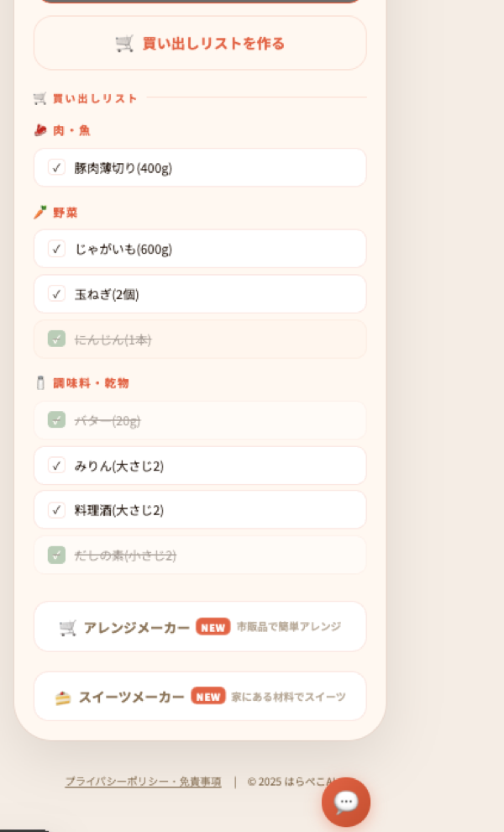Toggle the みりん(大さじ2) checkbox
The height and width of the screenshot is (832, 504).
(56, 465)
